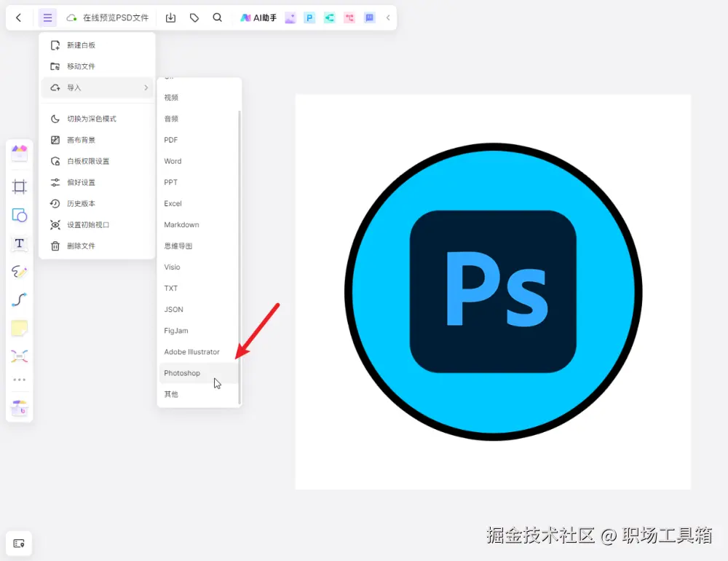The height and width of the screenshot is (561, 728).
Task: Expand the 导入 submenu arrow
Action: click(x=146, y=87)
